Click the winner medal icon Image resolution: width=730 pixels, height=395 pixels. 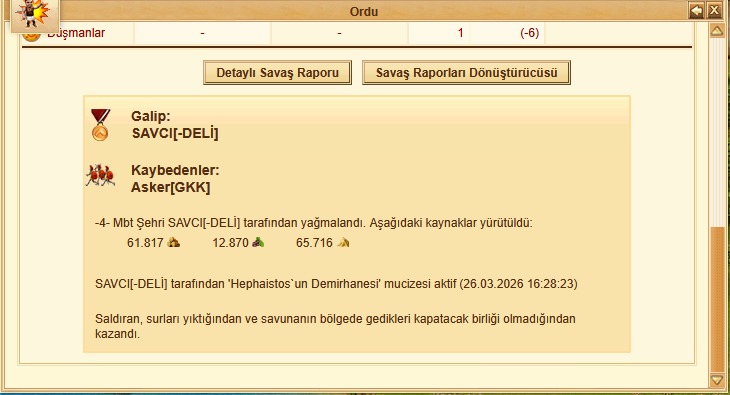[100, 125]
